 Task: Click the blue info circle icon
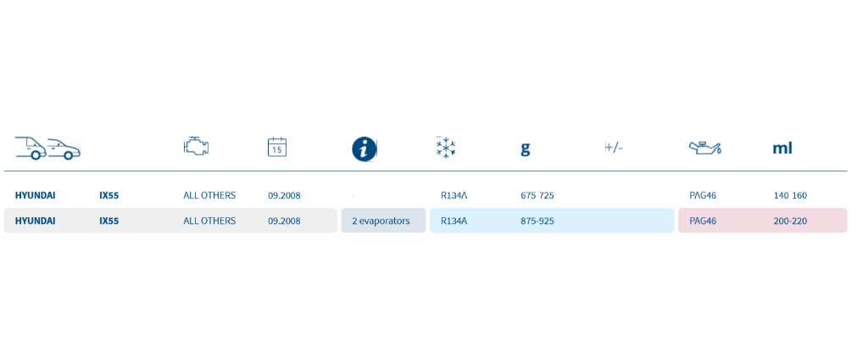[x=364, y=149]
